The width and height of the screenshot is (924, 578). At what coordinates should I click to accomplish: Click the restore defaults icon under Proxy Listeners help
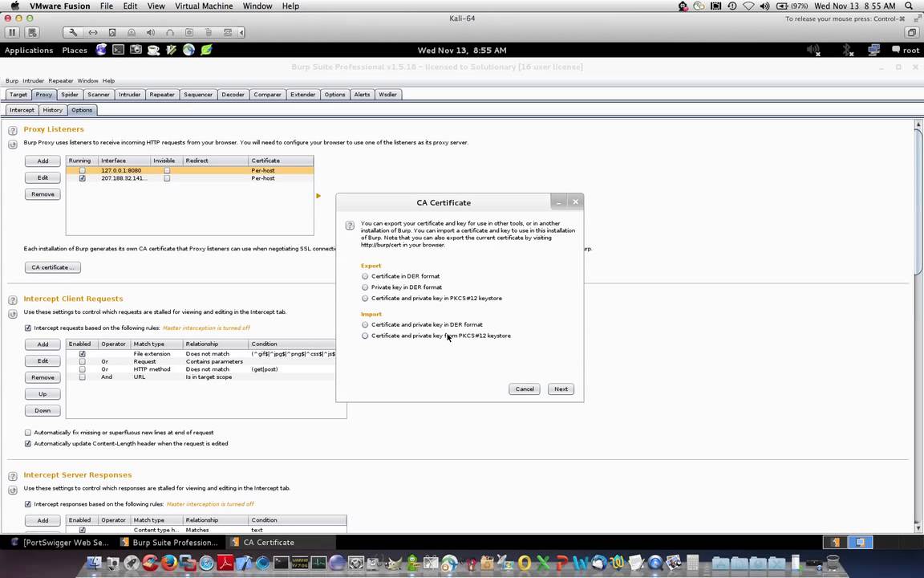(x=12, y=144)
